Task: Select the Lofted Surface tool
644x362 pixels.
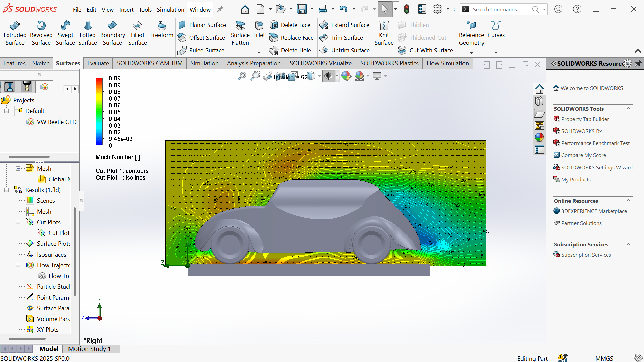Action: tap(88, 33)
